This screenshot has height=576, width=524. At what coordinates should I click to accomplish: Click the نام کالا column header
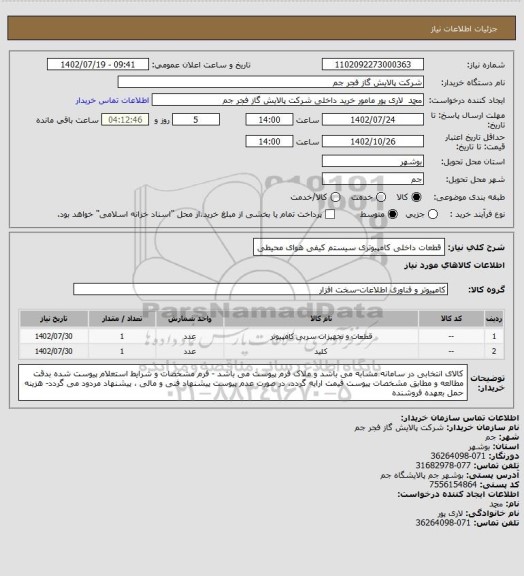coord(321,318)
